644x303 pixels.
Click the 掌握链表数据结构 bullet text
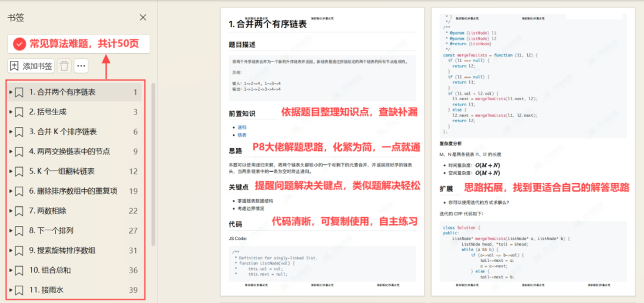click(255, 201)
